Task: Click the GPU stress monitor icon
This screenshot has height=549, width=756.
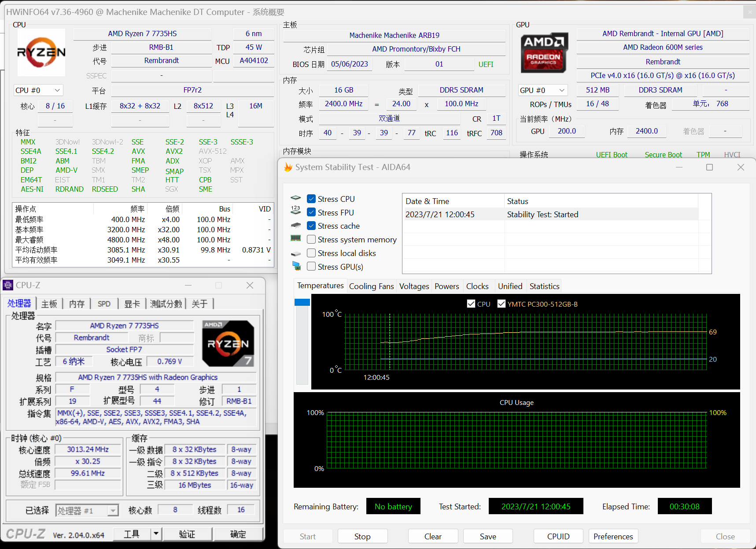Action: coord(296,266)
